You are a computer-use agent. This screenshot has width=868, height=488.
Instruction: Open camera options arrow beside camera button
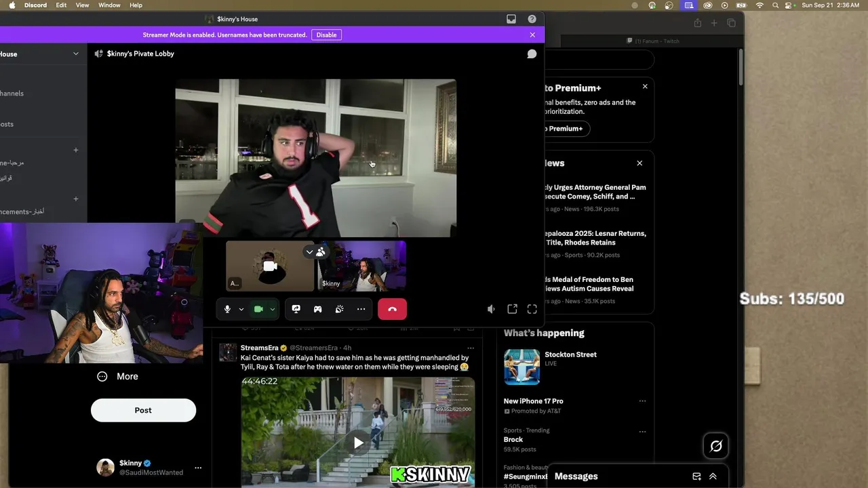click(x=272, y=309)
